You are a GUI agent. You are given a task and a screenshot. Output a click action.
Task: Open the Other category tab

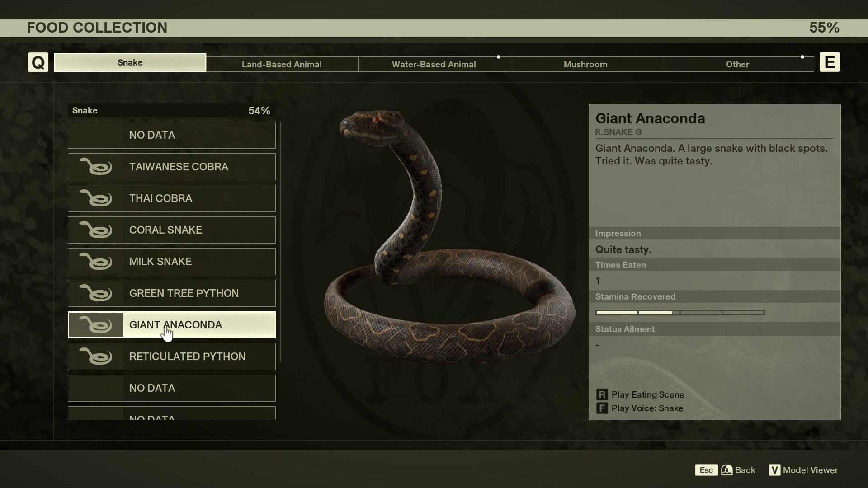[737, 64]
